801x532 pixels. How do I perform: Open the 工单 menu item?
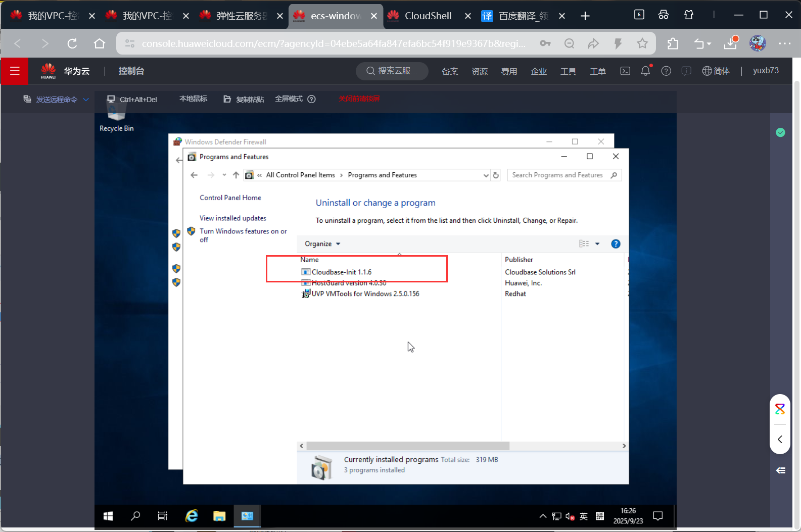[x=598, y=71]
